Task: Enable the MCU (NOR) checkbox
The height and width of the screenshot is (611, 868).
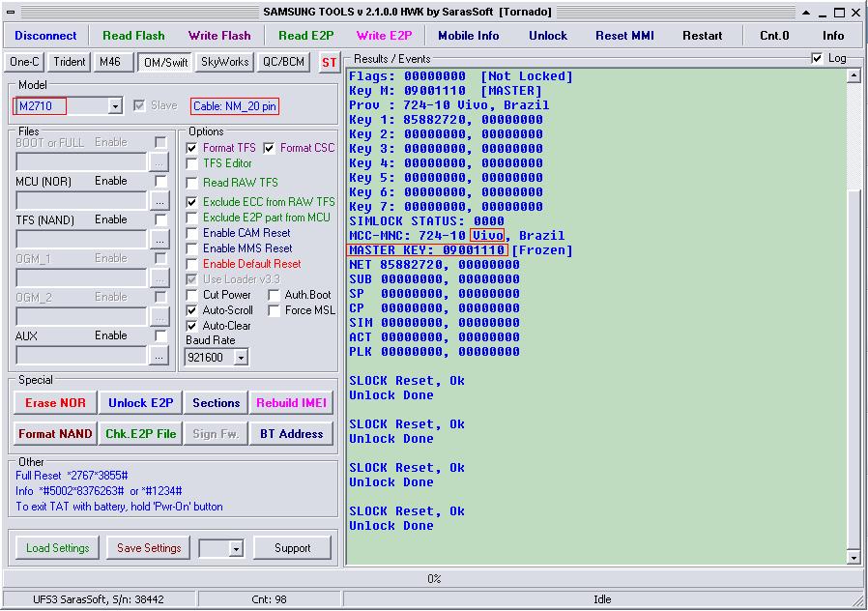Action: (160, 181)
